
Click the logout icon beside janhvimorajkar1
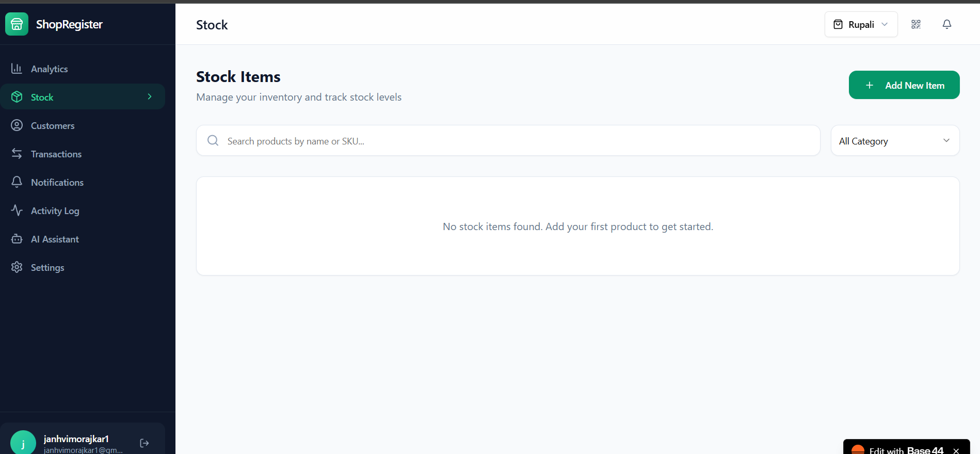[144, 443]
